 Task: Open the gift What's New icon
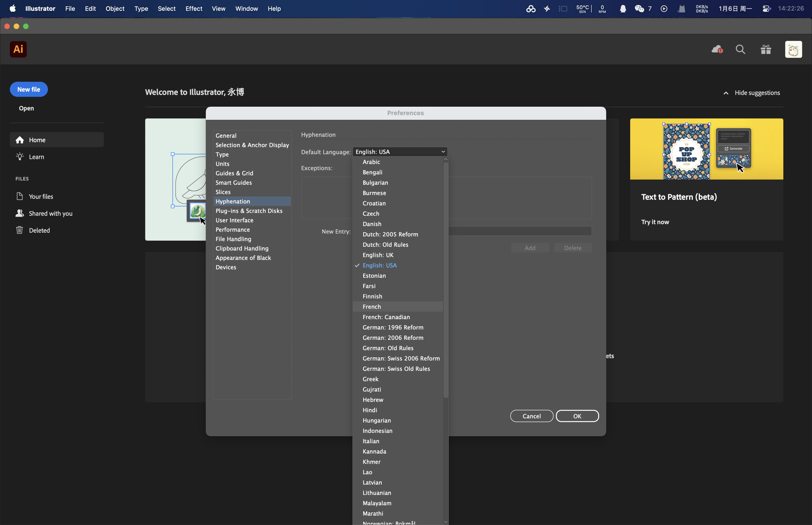point(766,50)
